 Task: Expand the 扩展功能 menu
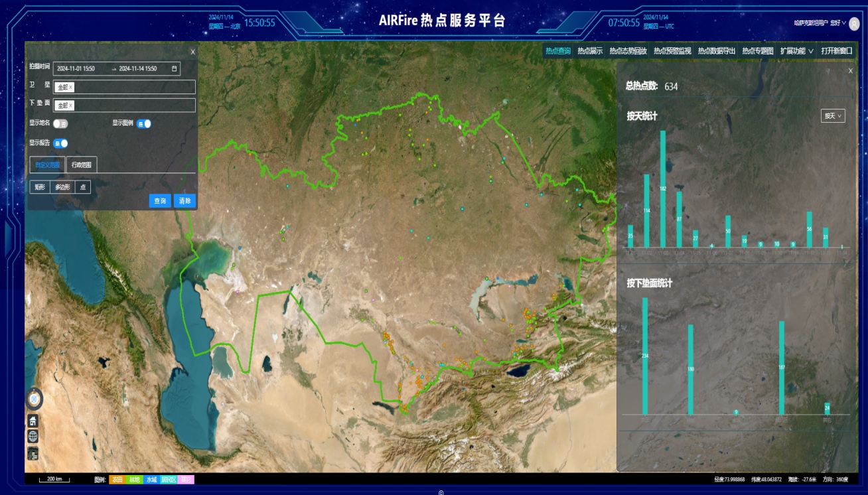point(796,51)
